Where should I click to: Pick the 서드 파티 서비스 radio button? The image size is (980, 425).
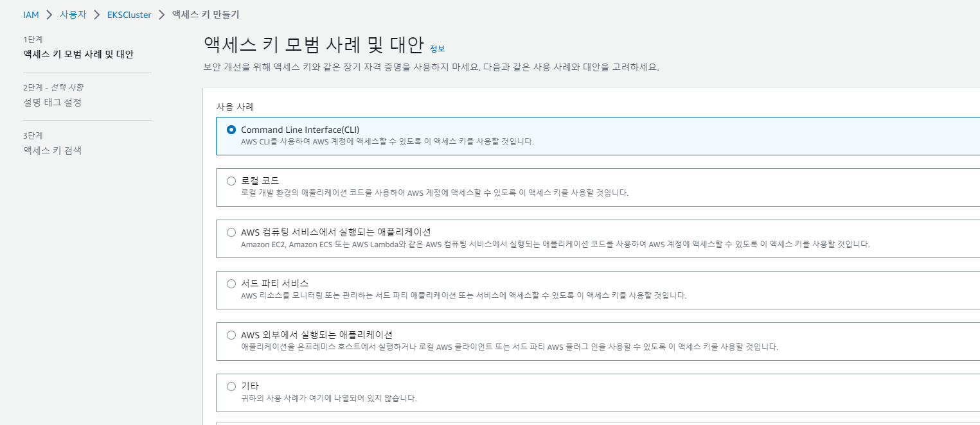tap(231, 284)
